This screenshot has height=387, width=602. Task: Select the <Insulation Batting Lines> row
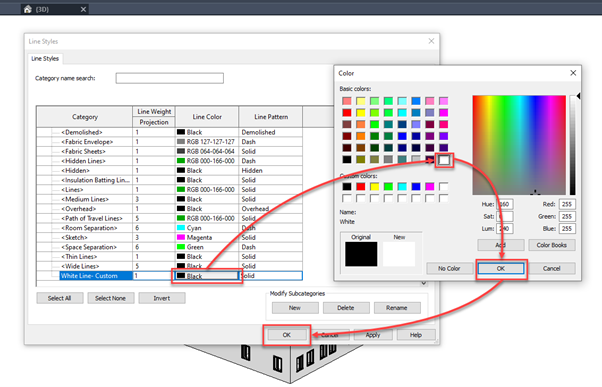[x=170, y=180]
